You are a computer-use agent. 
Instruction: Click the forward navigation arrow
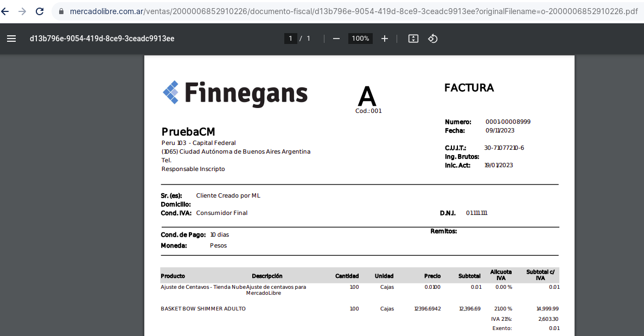[x=22, y=11]
